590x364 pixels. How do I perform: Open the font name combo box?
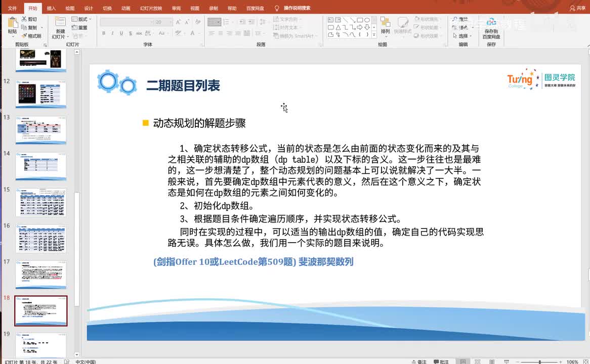[x=127, y=22]
